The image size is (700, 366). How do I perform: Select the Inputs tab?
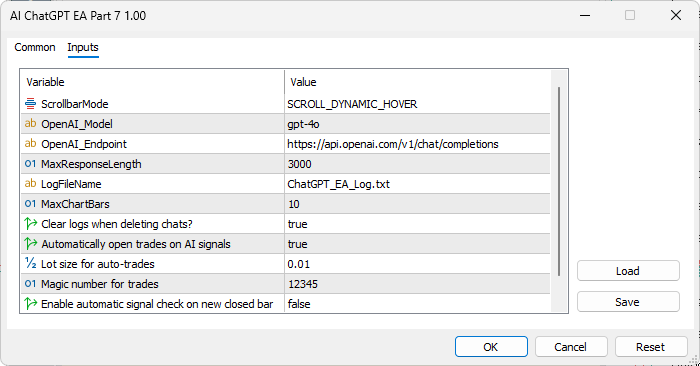(83, 47)
